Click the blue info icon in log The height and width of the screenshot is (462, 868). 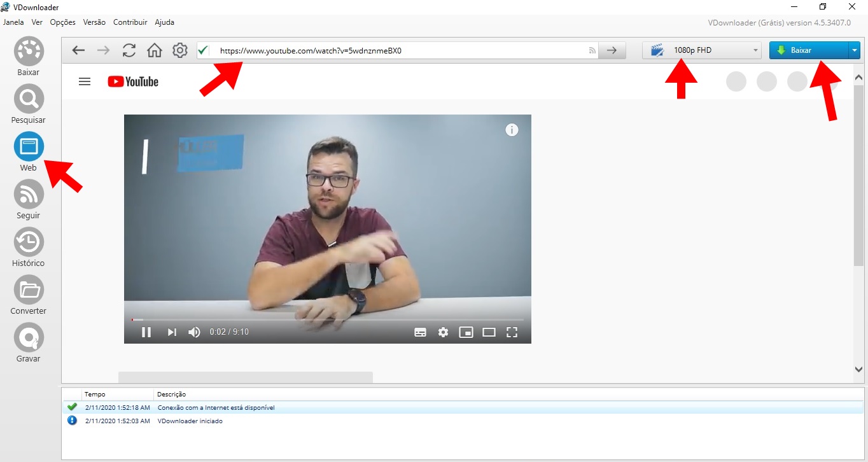pos(72,421)
